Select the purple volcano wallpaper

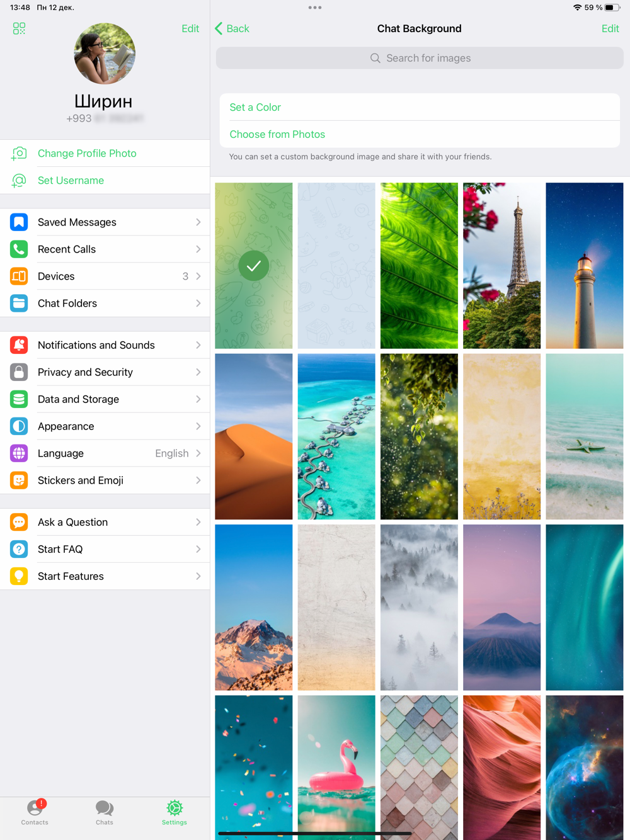pos(501,608)
